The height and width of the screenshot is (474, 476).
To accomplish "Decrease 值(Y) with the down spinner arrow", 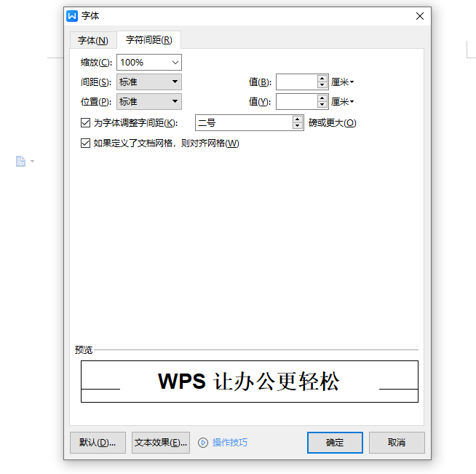I will [322, 105].
